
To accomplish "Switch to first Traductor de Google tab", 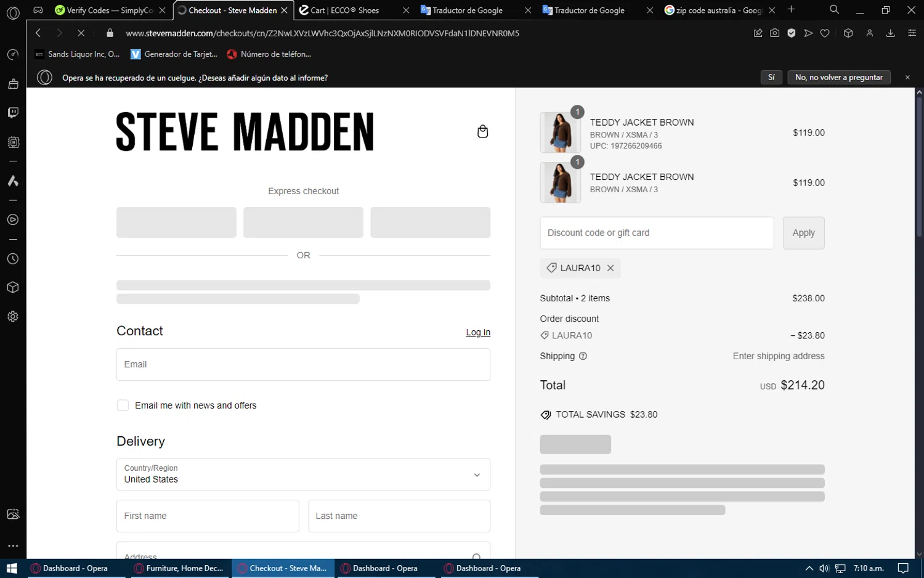I will pyautogui.click(x=476, y=10).
